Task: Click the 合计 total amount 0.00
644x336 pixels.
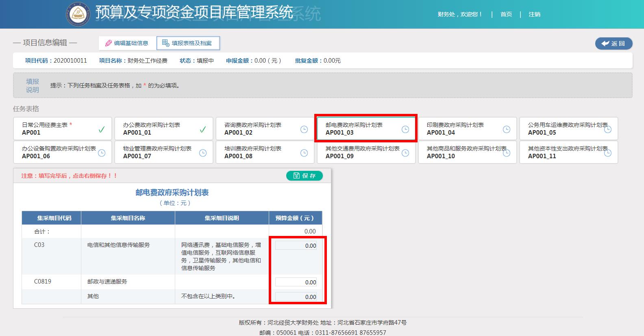Action: click(x=310, y=231)
